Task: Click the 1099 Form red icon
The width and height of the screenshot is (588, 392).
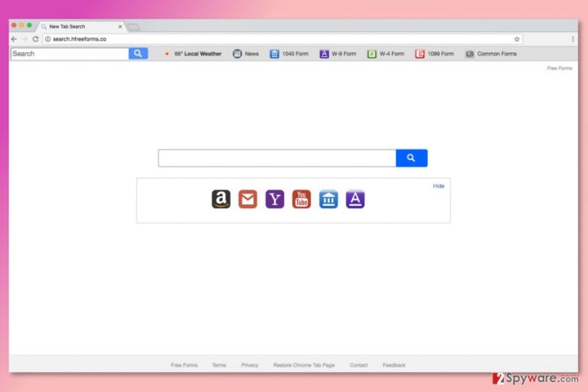Action: click(420, 54)
